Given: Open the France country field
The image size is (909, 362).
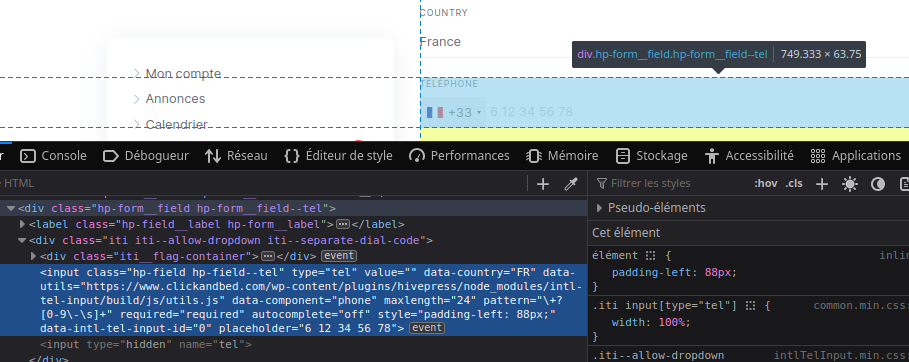Looking at the screenshot, I should [664, 42].
